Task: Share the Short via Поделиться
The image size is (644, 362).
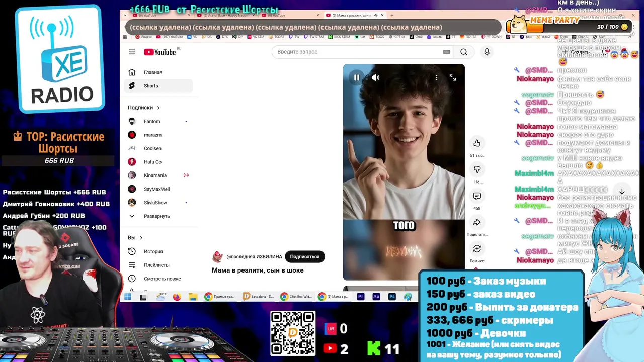Action: point(477,222)
